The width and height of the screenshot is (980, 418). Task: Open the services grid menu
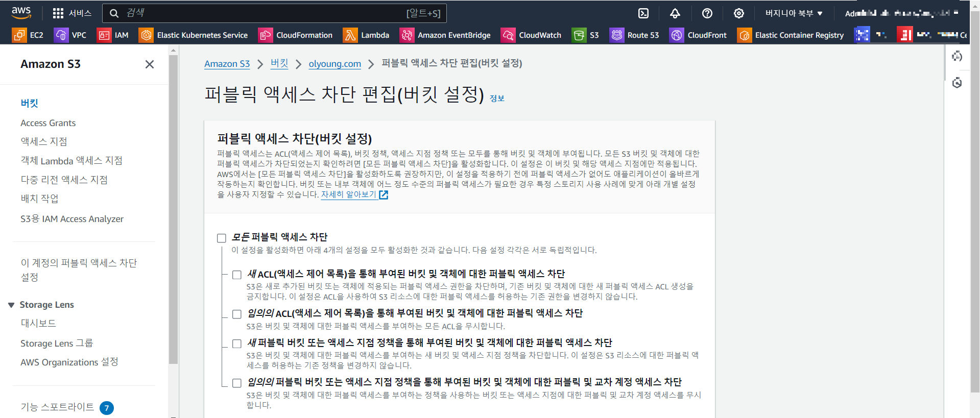pos(58,13)
